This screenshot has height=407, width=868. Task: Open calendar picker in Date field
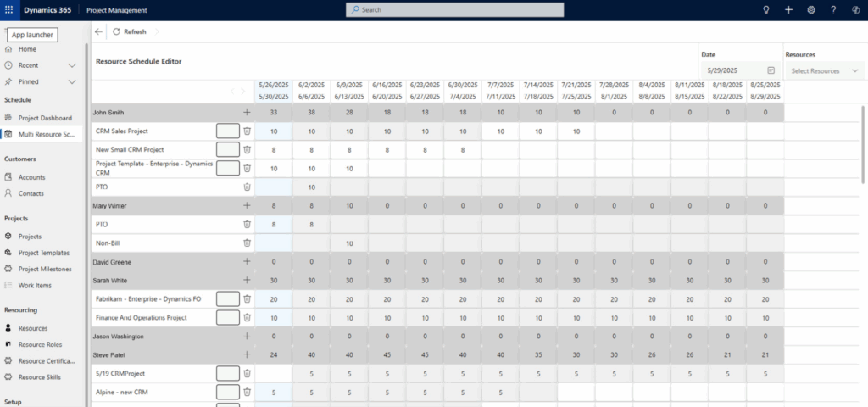coord(771,70)
